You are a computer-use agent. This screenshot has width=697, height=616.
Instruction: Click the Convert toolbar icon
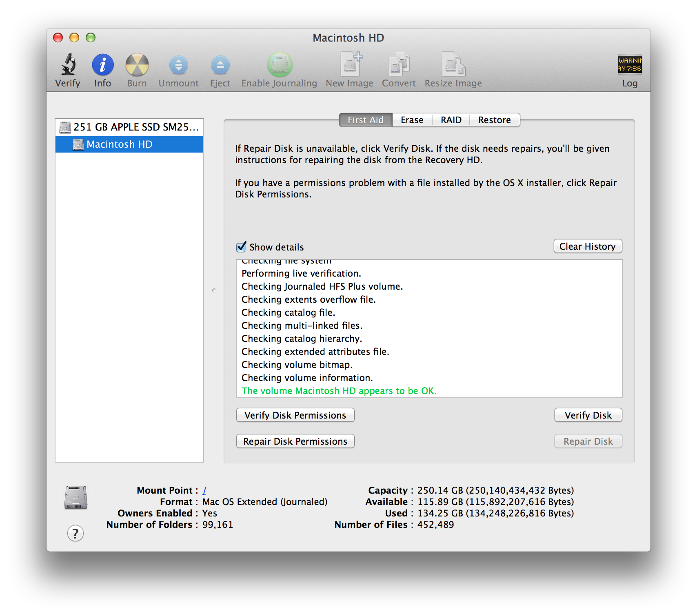[x=399, y=64]
